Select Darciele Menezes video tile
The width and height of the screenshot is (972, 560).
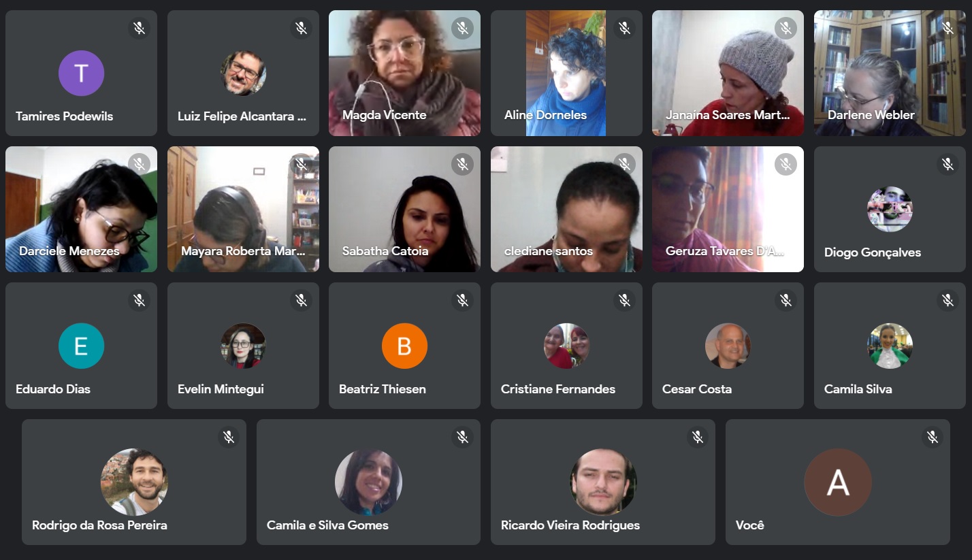(81, 210)
